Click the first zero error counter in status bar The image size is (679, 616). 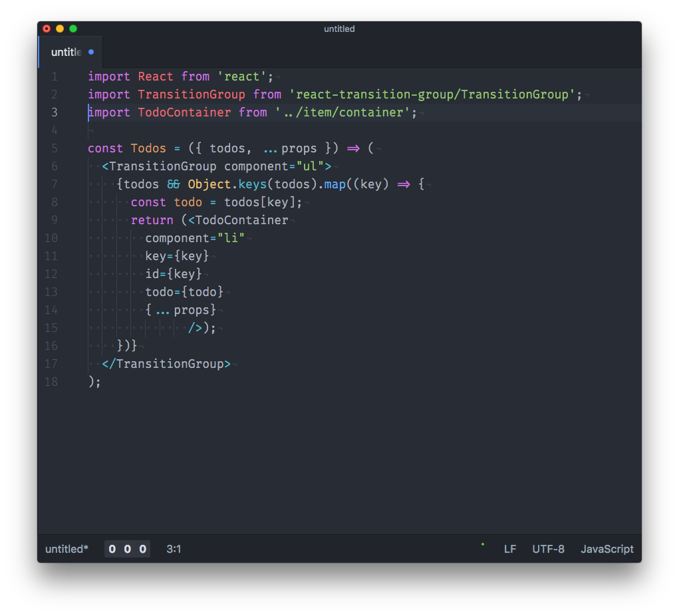coord(112,549)
